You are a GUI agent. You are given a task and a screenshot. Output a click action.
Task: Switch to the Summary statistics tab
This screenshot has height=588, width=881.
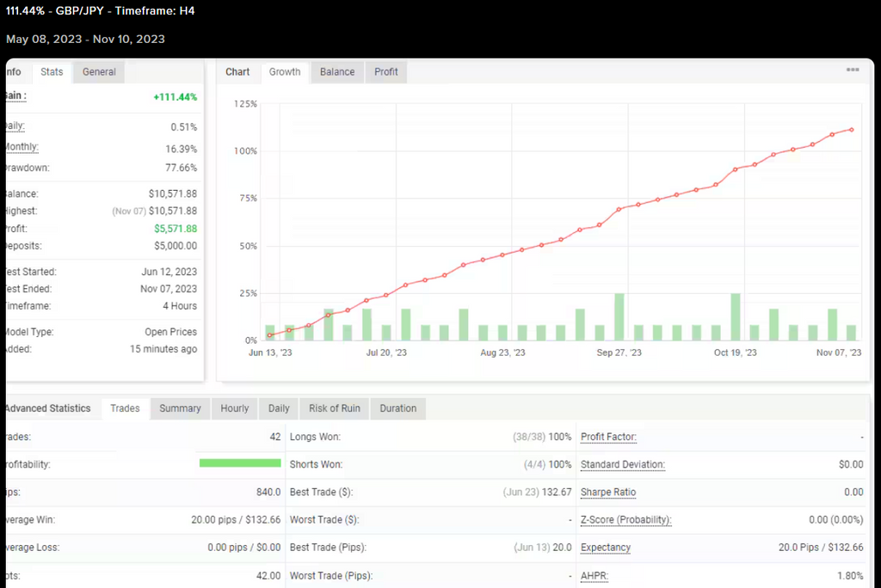[180, 408]
